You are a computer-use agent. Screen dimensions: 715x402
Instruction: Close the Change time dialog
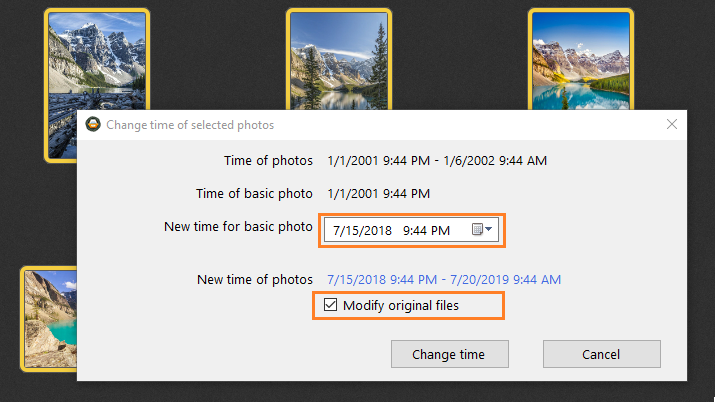(x=671, y=124)
